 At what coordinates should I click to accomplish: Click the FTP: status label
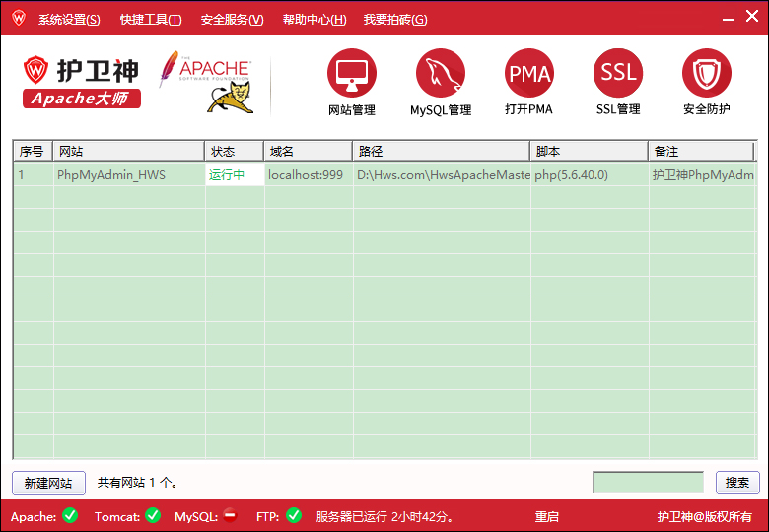click(x=268, y=517)
